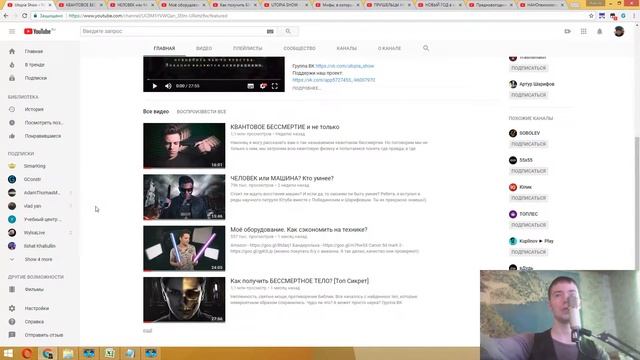This screenshot has width=640, height=360.
Task: Click the search magnifier button
Action: pos(288,31)
